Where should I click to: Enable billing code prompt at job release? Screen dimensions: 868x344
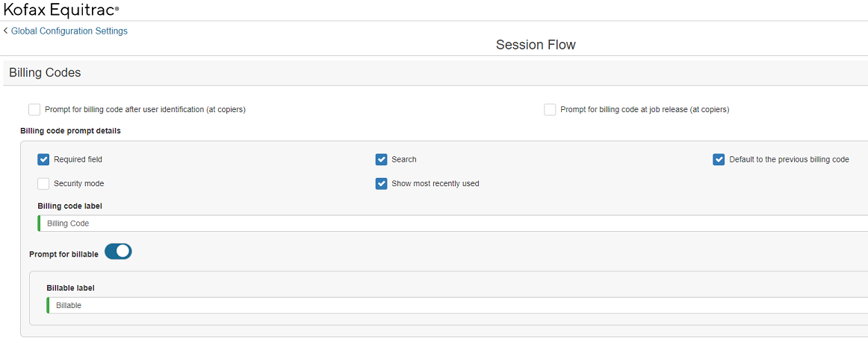(x=550, y=110)
